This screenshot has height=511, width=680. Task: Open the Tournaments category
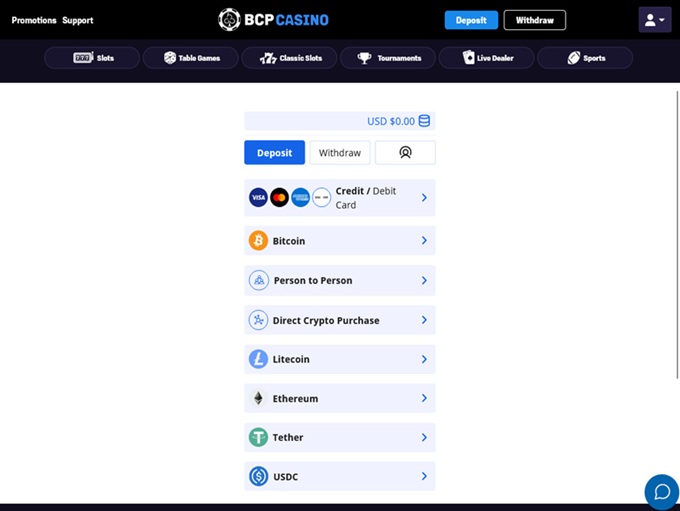point(388,58)
